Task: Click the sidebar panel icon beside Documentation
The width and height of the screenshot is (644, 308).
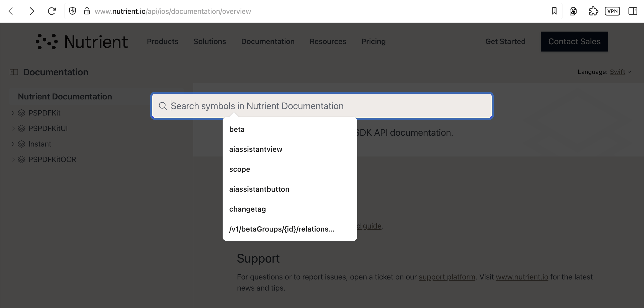Action: pos(13,72)
